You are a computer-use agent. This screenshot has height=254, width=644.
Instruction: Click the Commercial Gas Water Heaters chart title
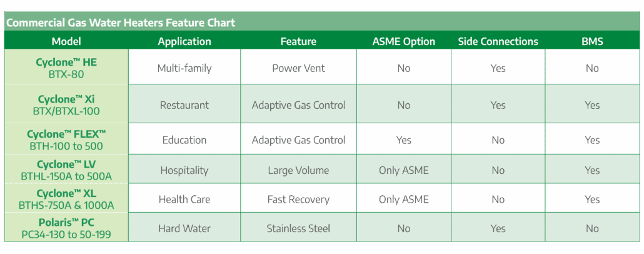[x=120, y=23]
